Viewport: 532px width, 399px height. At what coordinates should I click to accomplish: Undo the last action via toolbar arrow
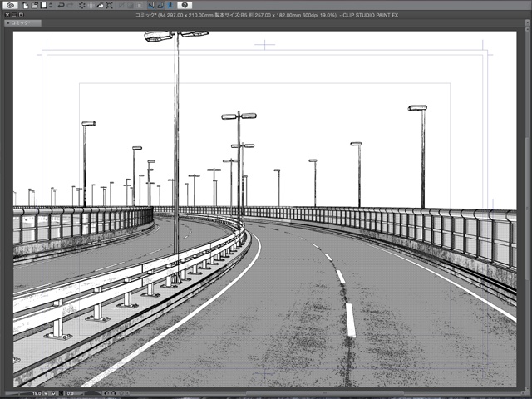pyautogui.click(x=61, y=6)
